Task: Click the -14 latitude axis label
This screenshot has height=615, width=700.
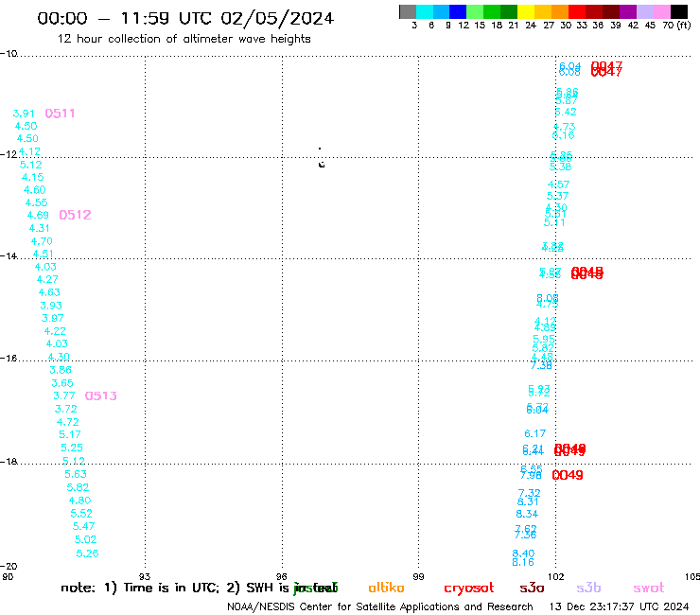Action: (9, 255)
